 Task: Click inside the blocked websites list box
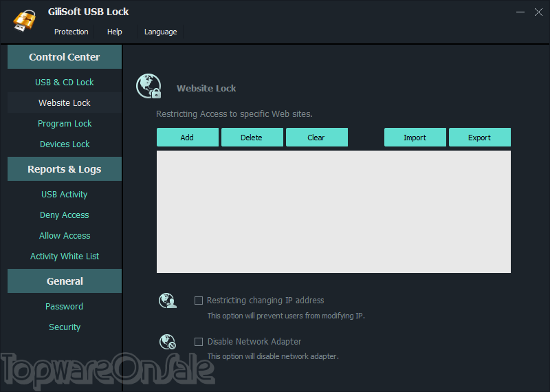click(x=333, y=212)
